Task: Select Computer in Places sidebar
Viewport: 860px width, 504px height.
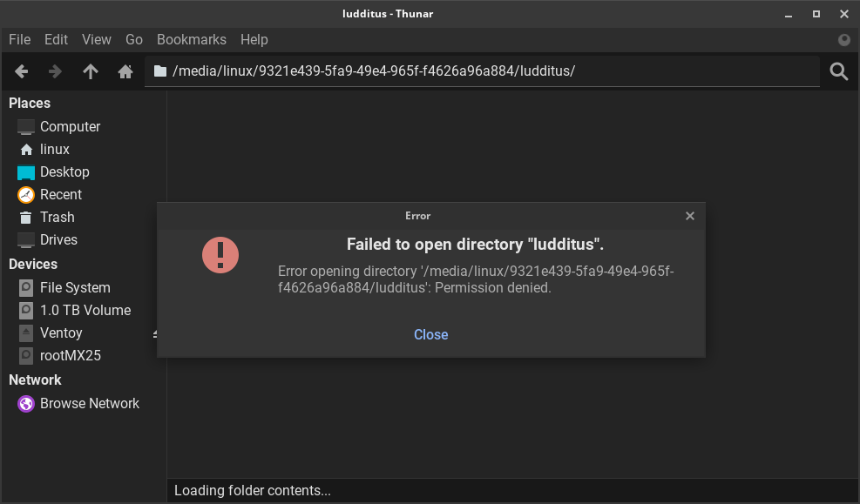Action: [70, 126]
